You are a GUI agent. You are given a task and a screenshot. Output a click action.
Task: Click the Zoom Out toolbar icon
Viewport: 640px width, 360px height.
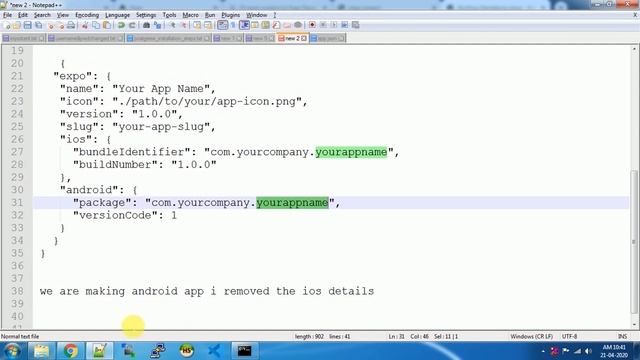[183, 25]
